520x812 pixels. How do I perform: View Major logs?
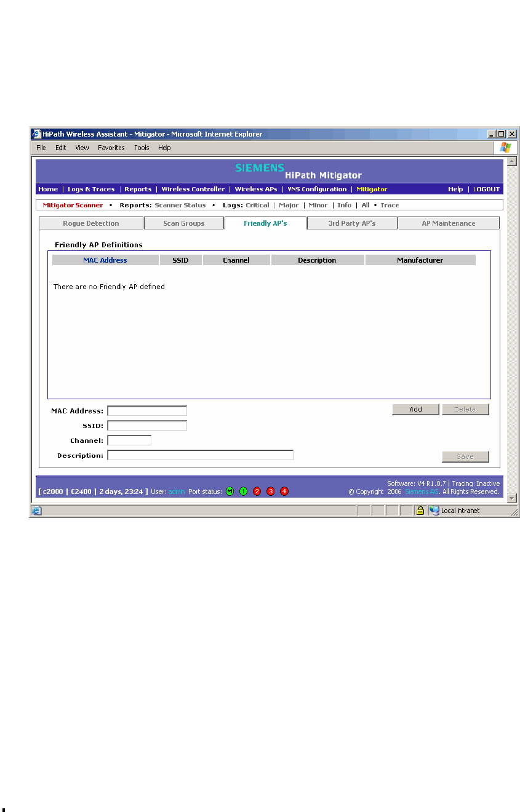pos(289,205)
